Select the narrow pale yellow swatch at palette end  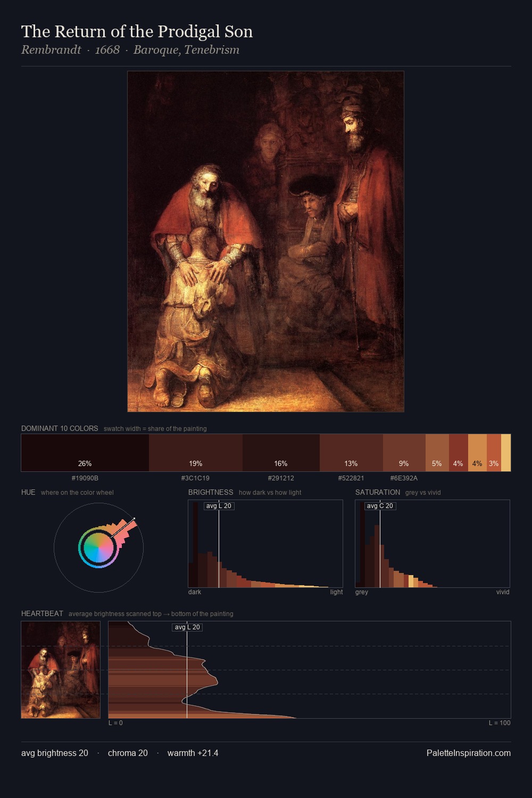pyautogui.click(x=506, y=453)
